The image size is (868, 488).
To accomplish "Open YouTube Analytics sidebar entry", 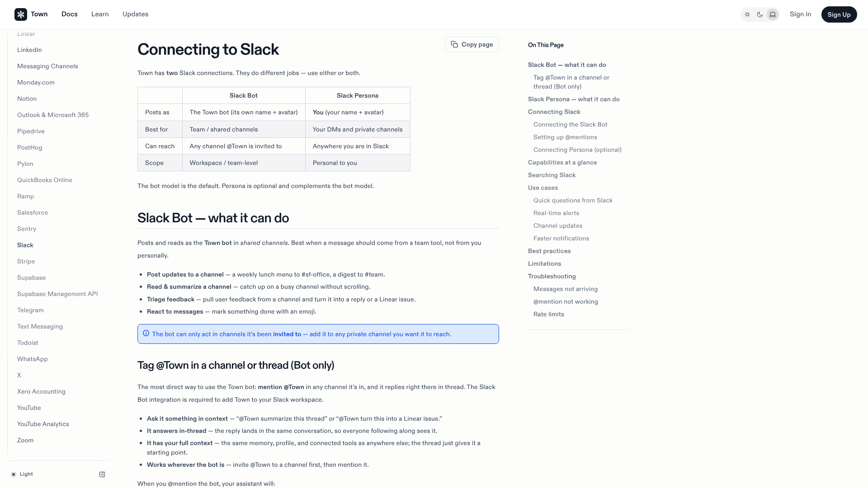I will tap(43, 424).
